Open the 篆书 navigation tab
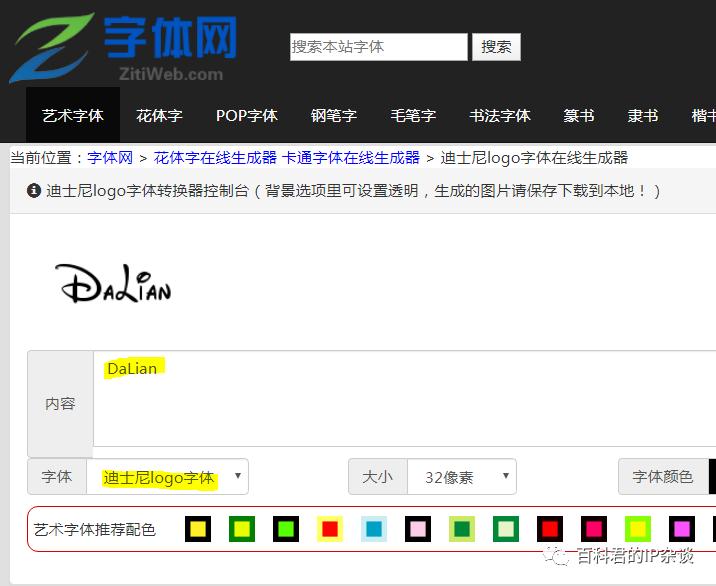The width and height of the screenshot is (716, 586). (579, 115)
